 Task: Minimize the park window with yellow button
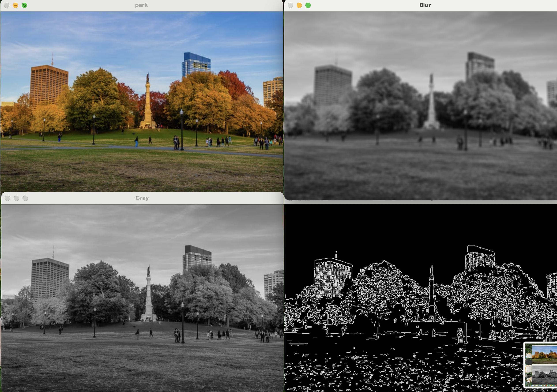[x=15, y=5]
